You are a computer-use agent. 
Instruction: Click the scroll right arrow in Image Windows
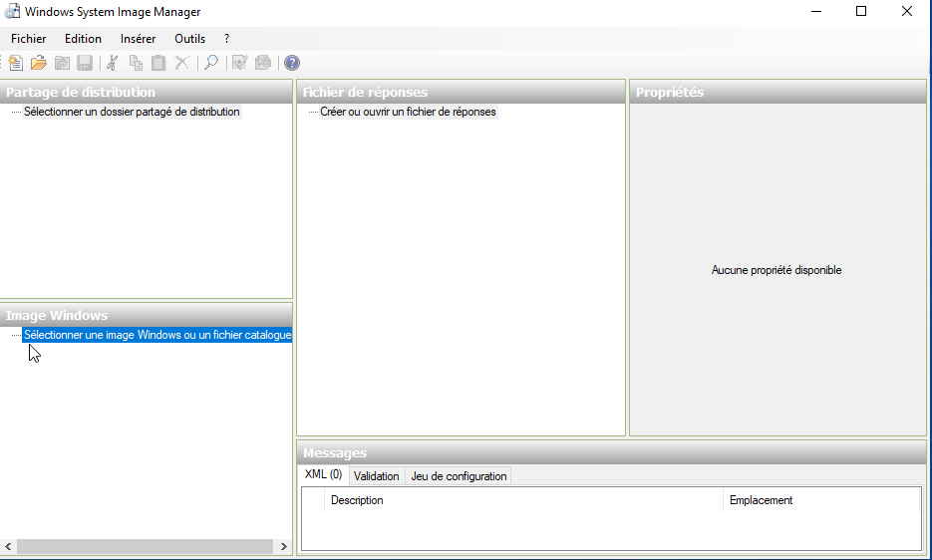pos(283,546)
